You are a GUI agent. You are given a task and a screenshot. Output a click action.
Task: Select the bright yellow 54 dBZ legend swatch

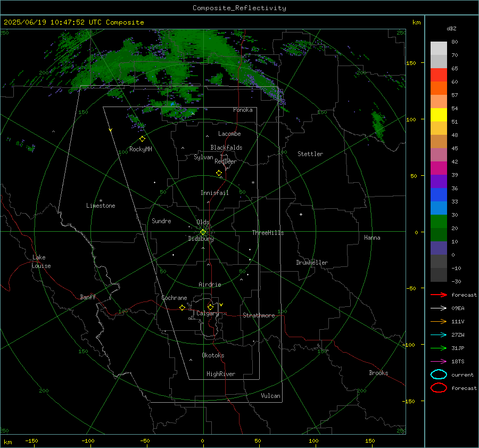click(x=439, y=115)
